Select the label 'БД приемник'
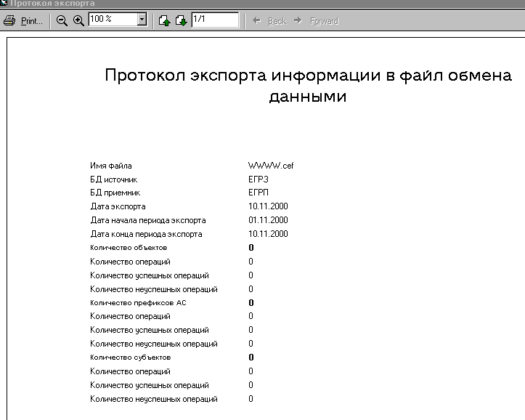This screenshot has width=525, height=420. [x=115, y=193]
